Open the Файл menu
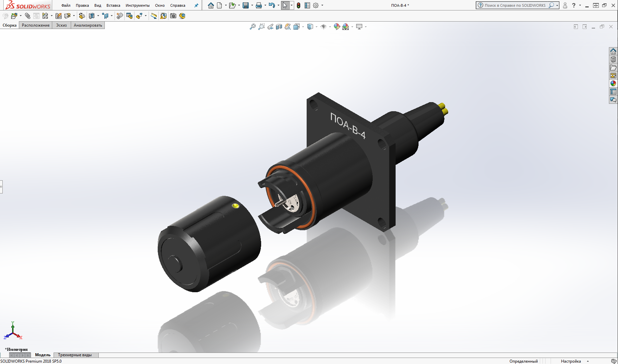This screenshot has width=618, height=364. 66,5
